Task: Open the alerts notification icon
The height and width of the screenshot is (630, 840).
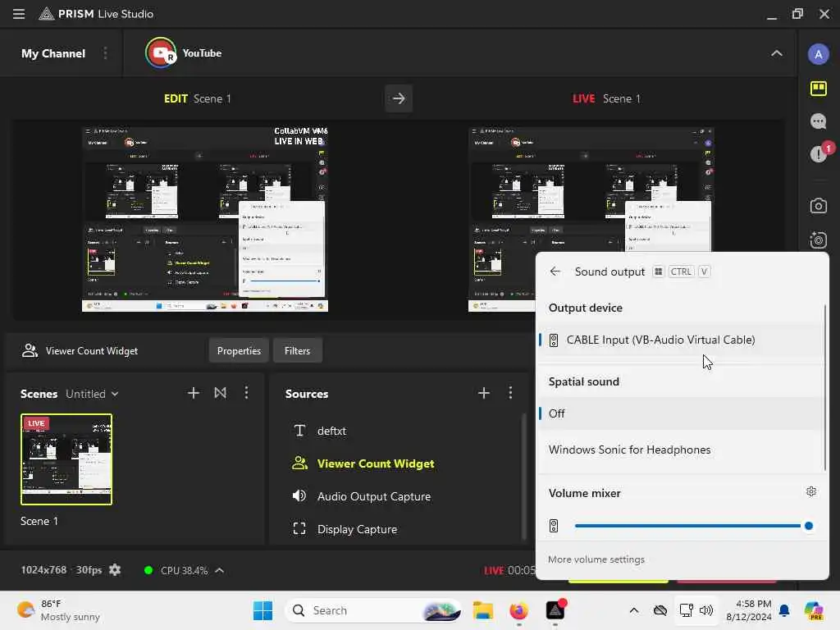Action: coord(819,153)
